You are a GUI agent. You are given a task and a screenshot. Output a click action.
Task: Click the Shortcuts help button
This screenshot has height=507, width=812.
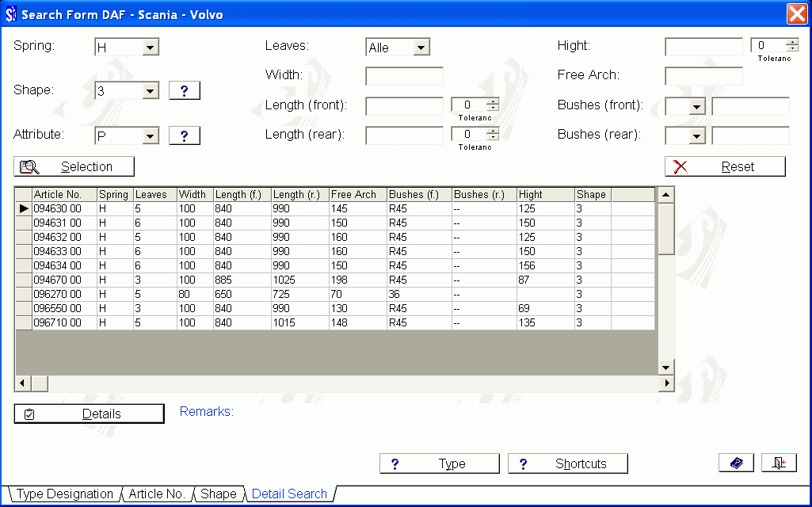(x=567, y=463)
